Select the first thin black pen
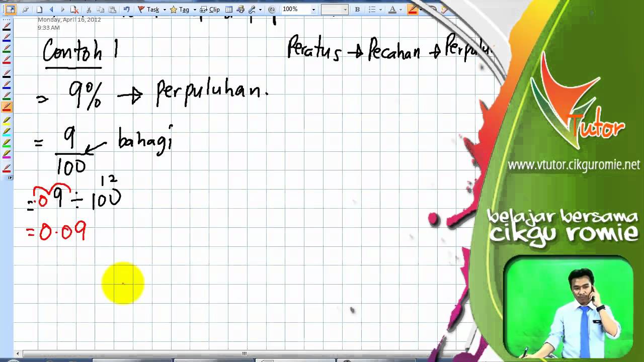This screenshot has height=362, width=644. coord(7,27)
